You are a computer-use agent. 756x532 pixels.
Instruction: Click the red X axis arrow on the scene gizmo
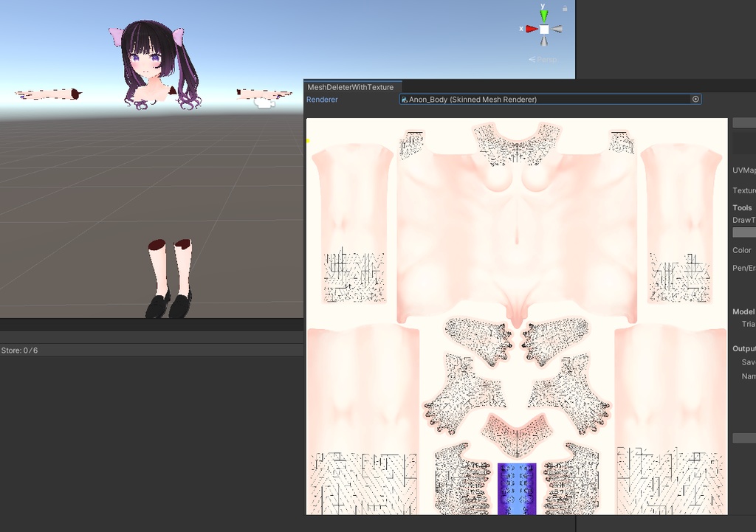(x=532, y=29)
